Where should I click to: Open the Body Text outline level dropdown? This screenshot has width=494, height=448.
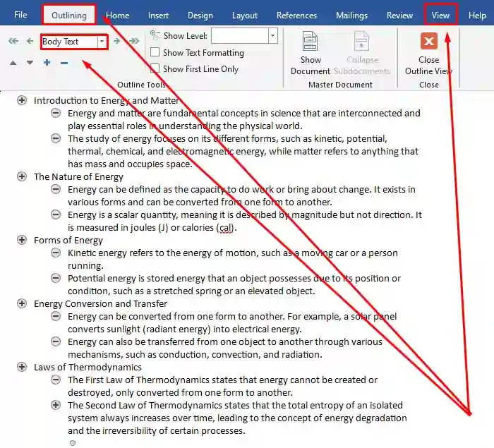click(102, 42)
